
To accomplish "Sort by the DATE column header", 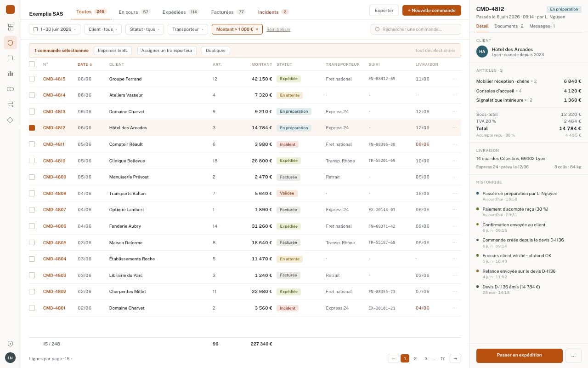I will coord(85,64).
